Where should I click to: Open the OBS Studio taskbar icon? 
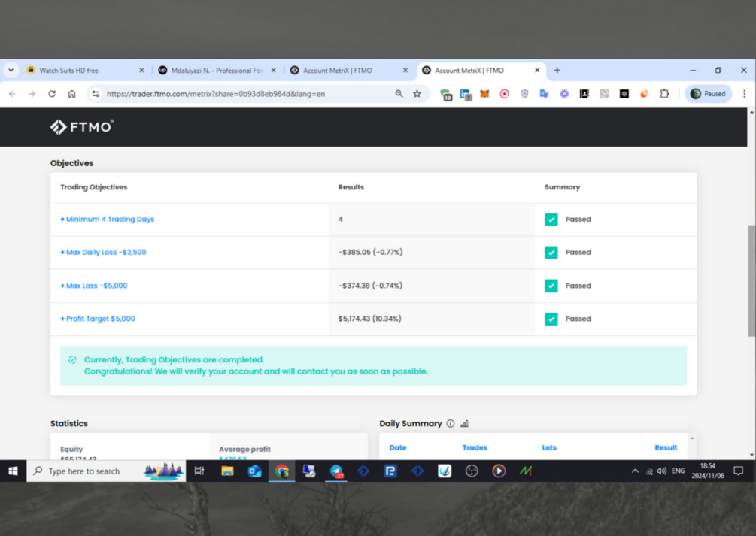[472, 471]
